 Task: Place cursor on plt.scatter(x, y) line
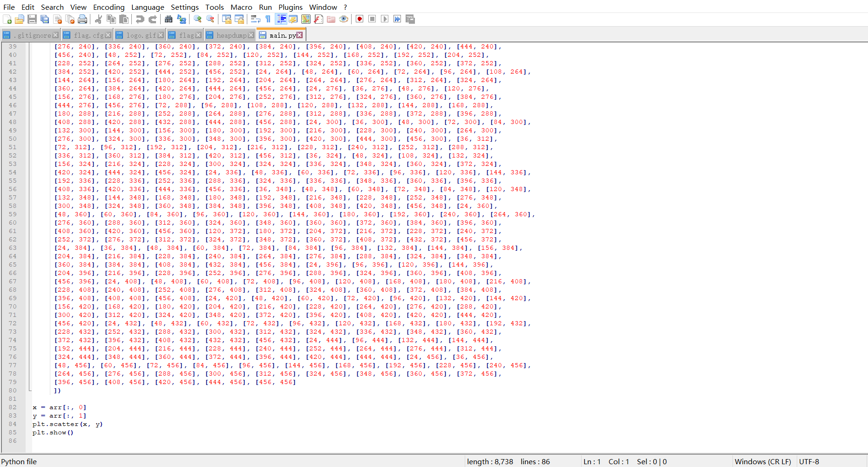[68, 424]
